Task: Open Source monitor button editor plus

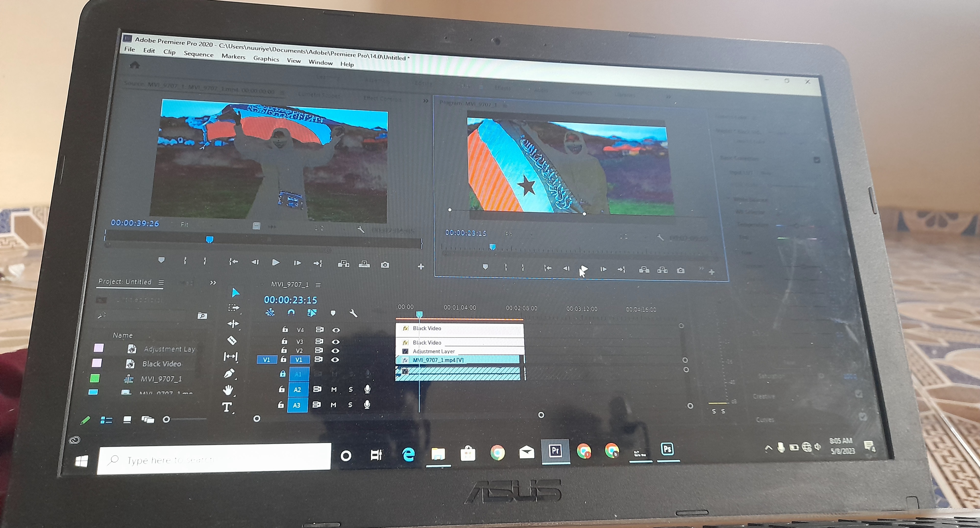Action: 421,267
